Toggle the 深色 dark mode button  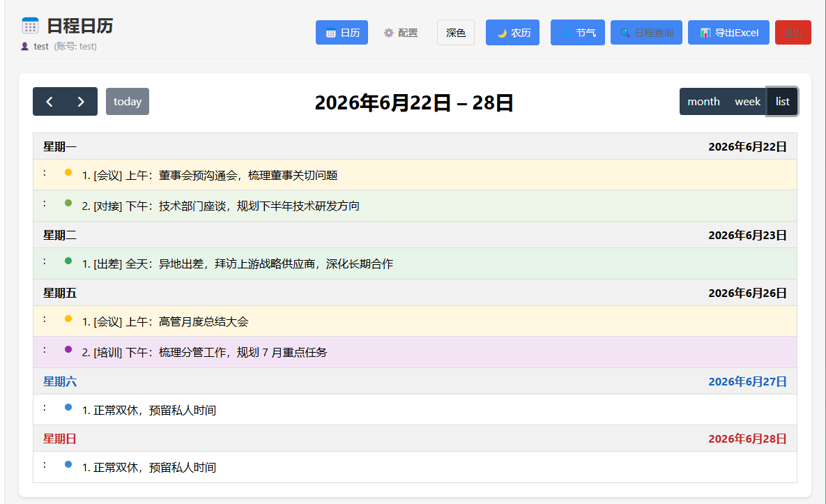pos(456,33)
